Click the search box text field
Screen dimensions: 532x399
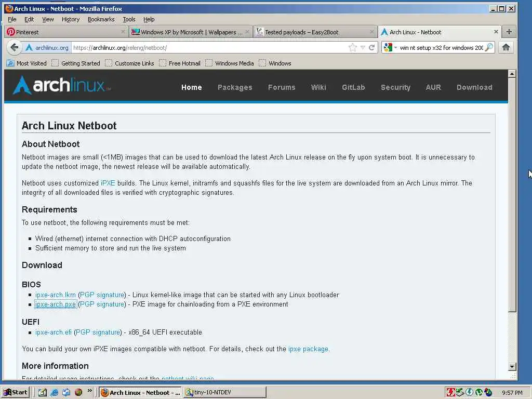442,47
